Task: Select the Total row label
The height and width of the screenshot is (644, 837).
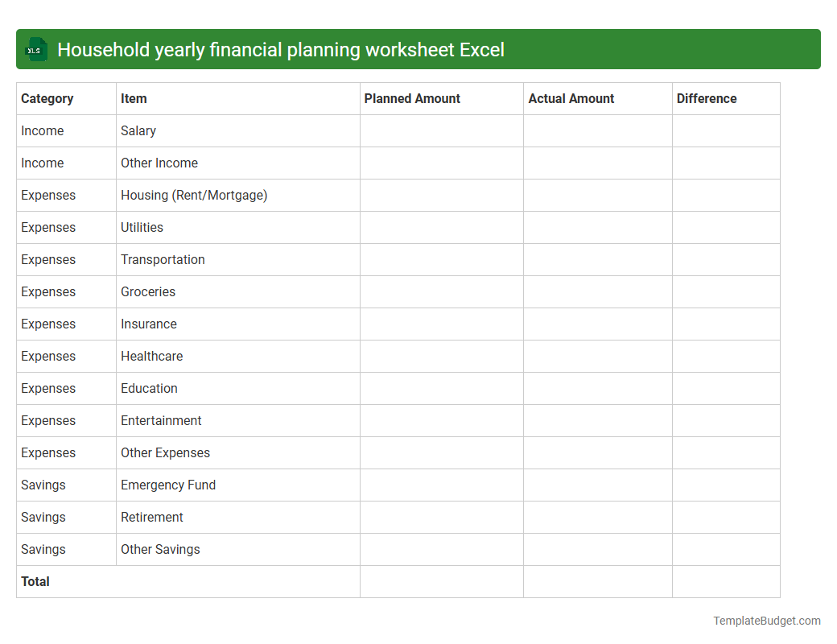Action: 35,581
